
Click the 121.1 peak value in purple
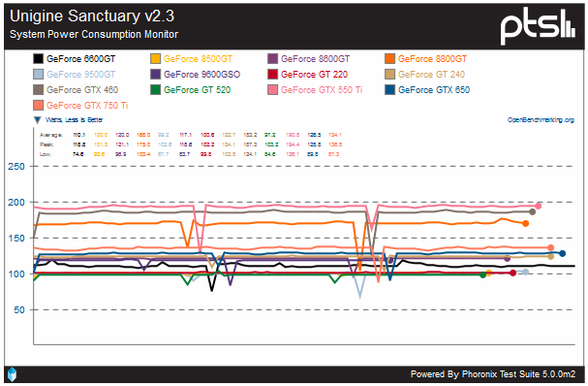(x=122, y=145)
